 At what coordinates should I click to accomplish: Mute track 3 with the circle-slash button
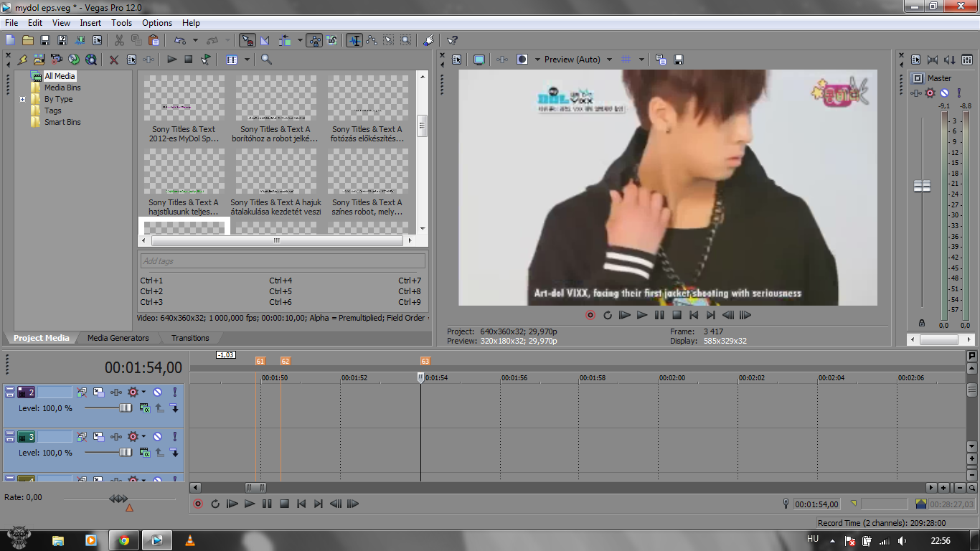point(157,436)
